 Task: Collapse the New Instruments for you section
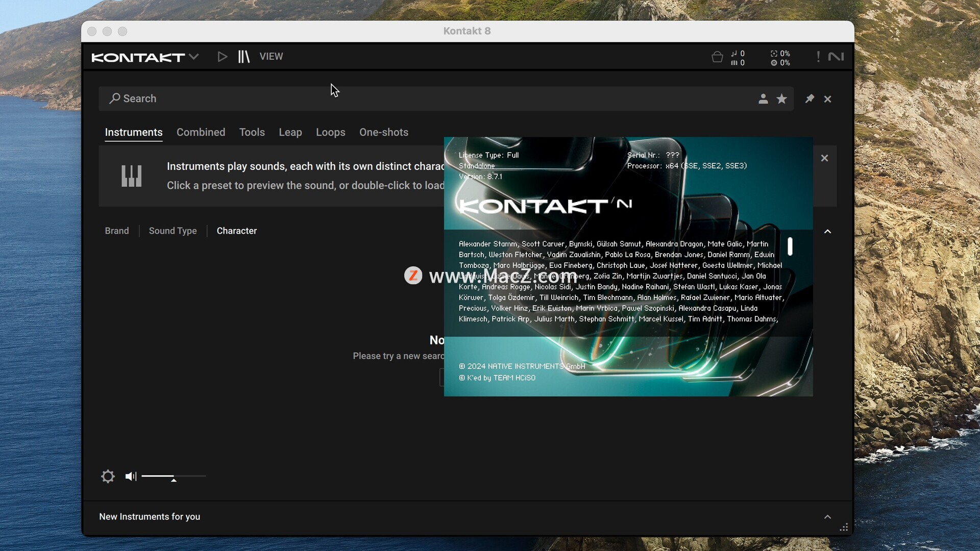pyautogui.click(x=827, y=517)
